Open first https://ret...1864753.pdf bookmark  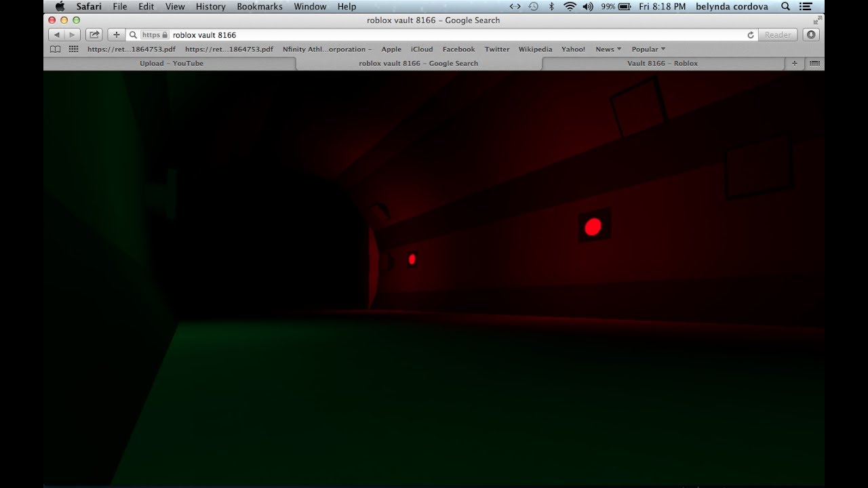click(x=132, y=49)
